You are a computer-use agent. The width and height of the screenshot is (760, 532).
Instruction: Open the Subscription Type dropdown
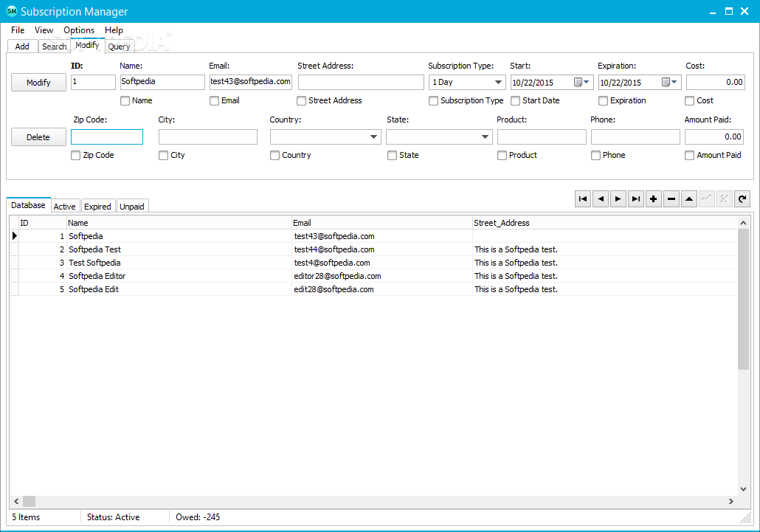pos(498,83)
